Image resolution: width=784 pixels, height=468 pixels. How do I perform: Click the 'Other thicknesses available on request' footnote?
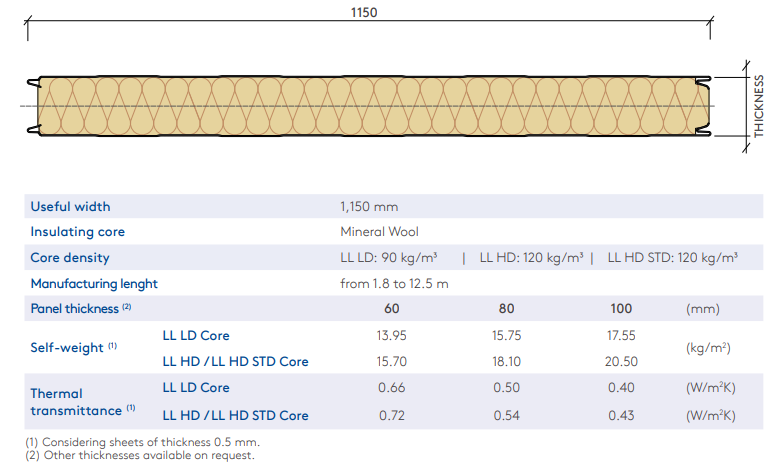pyautogui.click(x=140, y=455)
